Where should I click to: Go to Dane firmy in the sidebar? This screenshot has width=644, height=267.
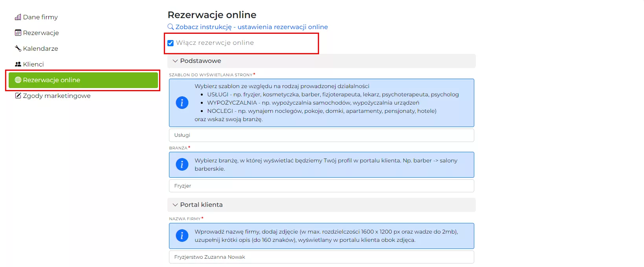pyautogui.click(x=40, y=17)
